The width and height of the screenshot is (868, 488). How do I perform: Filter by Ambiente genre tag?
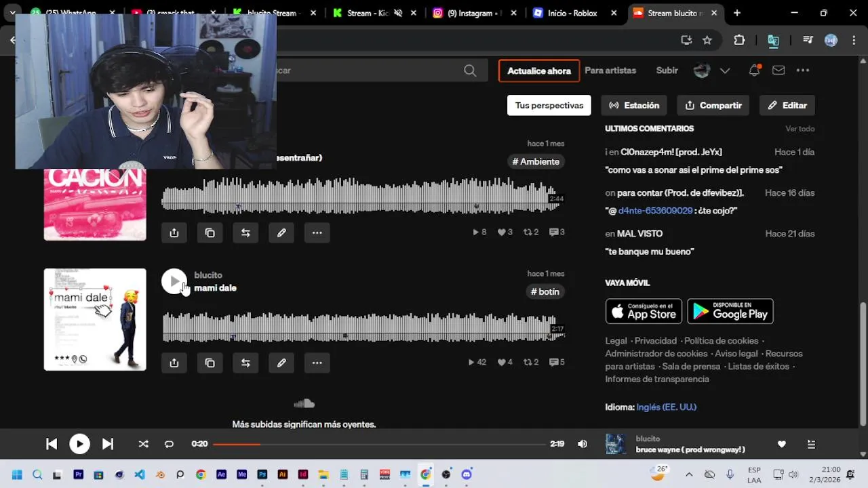536,161
